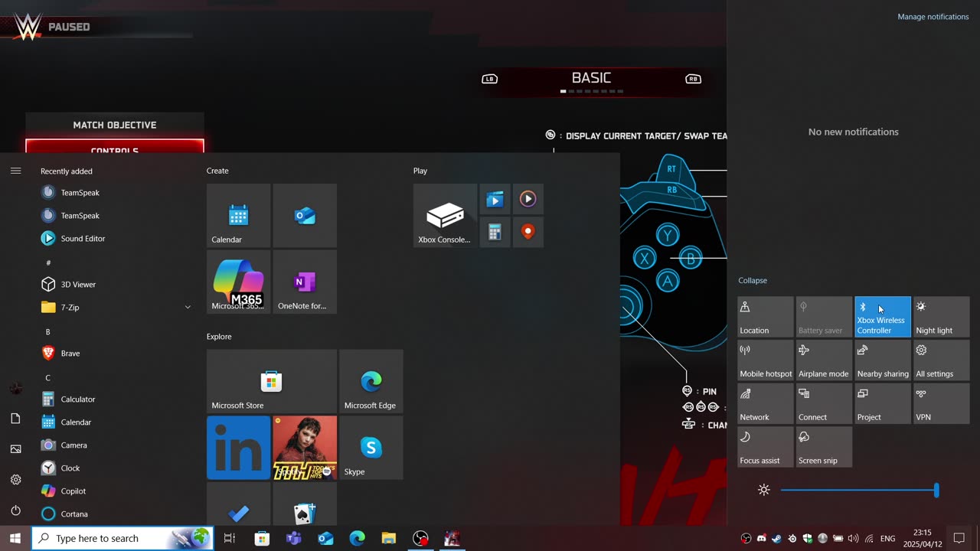Click the Create tile group header

point(217,171)
